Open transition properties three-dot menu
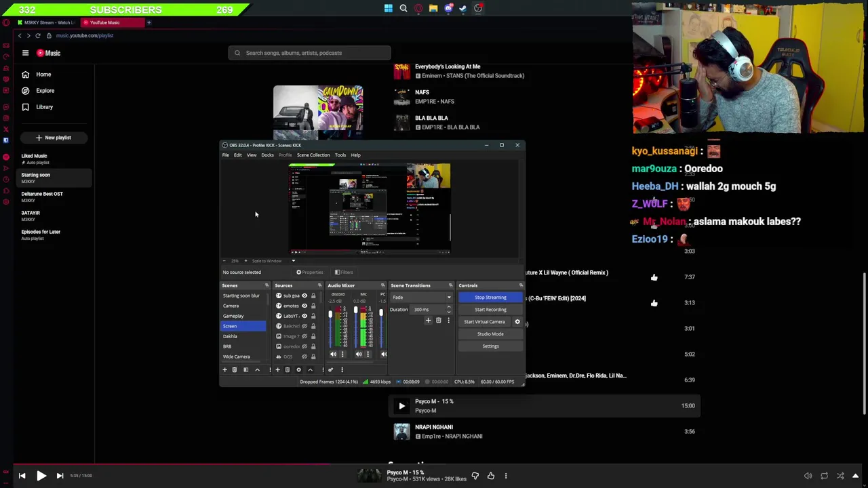 [x=448, y=321]
